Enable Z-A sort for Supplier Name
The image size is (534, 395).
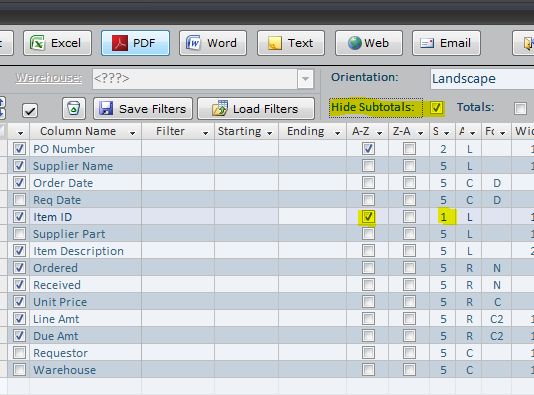point(409,165)
